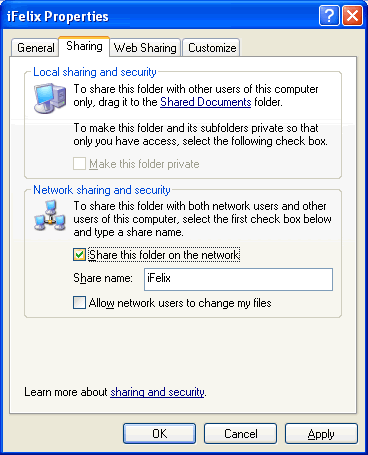Select the Sharing tab

pyautogui.click(x=84, y=46)
